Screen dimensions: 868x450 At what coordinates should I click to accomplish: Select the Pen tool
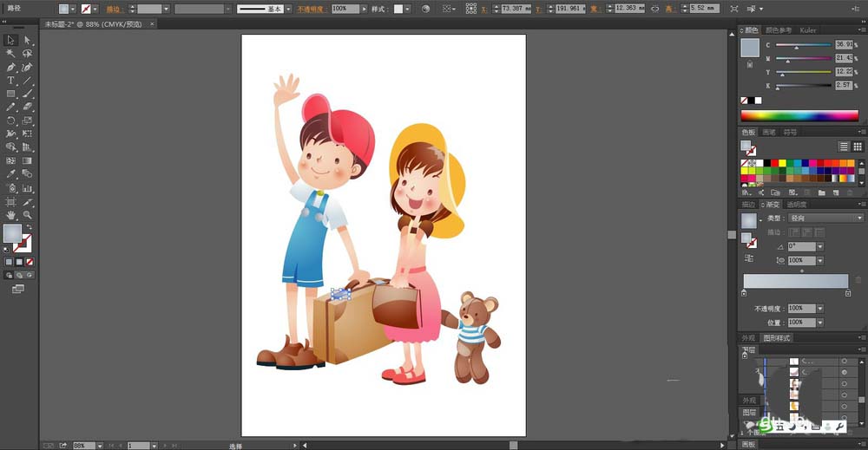coord(10,67)
